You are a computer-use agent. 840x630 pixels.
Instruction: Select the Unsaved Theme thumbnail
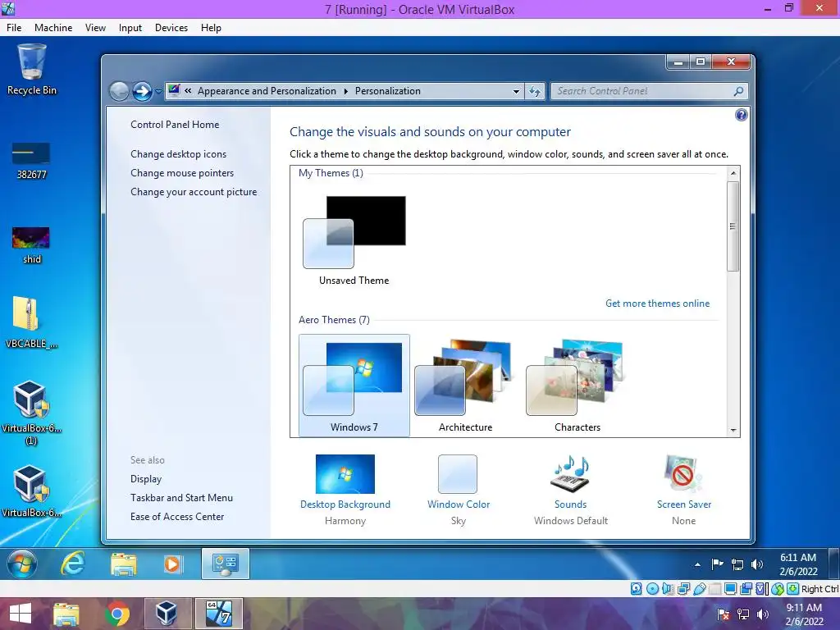(x=354, y=240)
